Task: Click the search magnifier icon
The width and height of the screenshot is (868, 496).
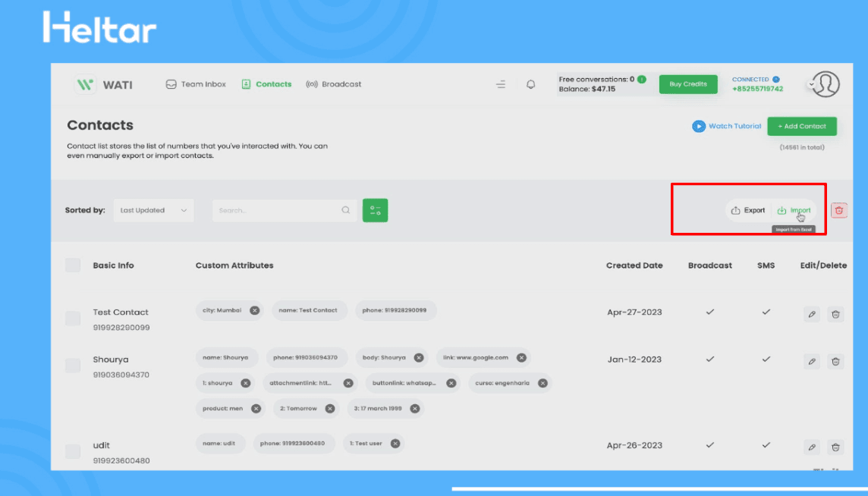Action: coord(345,210)
